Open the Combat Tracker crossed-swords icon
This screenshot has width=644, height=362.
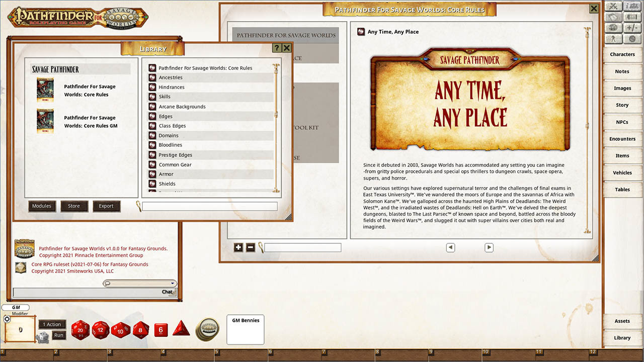(x=613, y=6)
